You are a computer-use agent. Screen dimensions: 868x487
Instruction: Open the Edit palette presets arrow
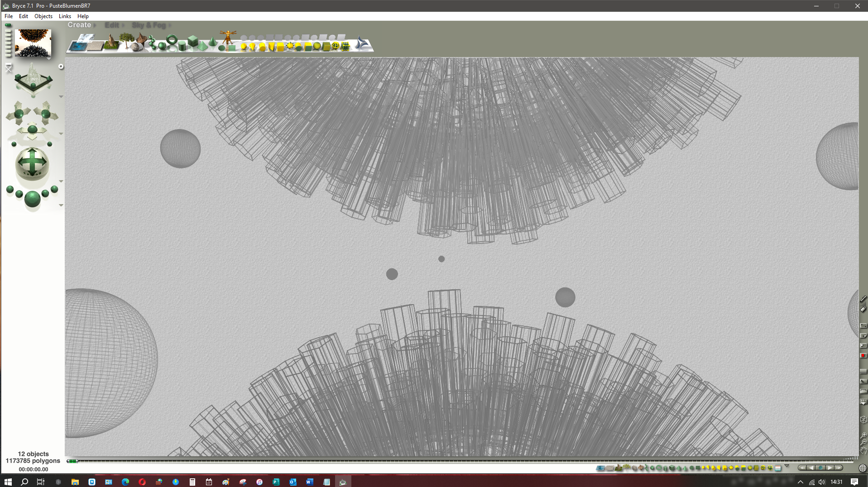click(123, 25)
